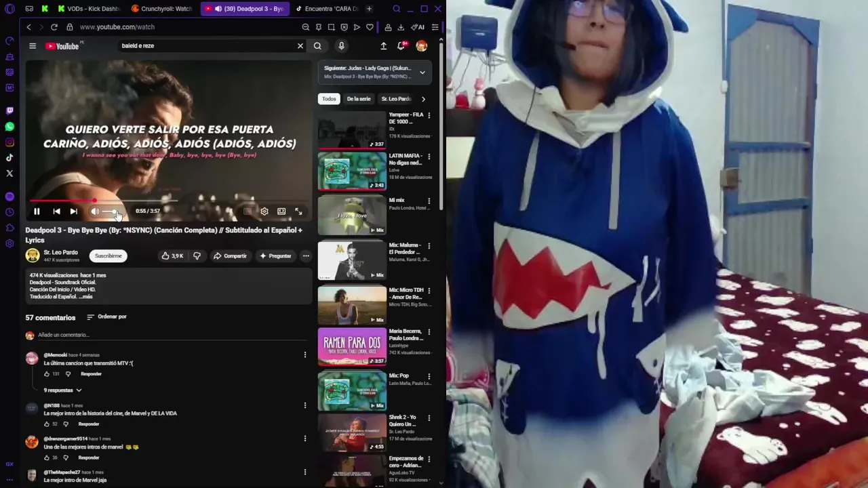
Task: Like the video (3,9 K)
Action: 172,256
